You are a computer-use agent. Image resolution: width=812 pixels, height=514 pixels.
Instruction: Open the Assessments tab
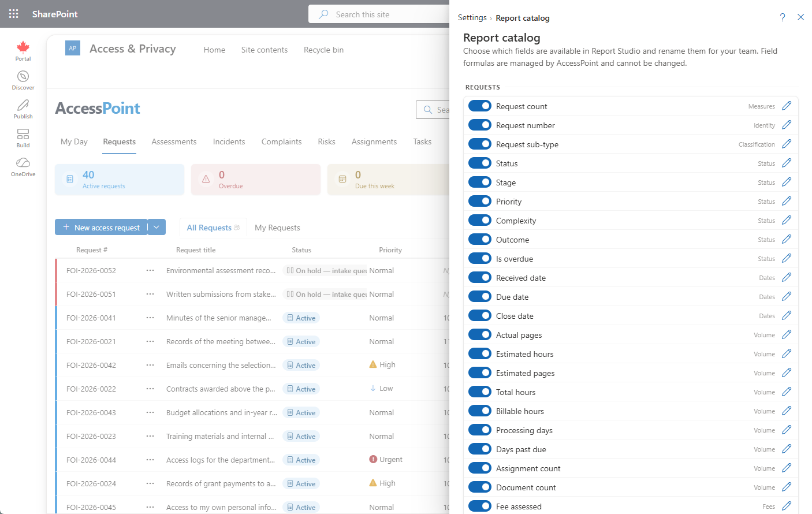[x=174, y=141]
